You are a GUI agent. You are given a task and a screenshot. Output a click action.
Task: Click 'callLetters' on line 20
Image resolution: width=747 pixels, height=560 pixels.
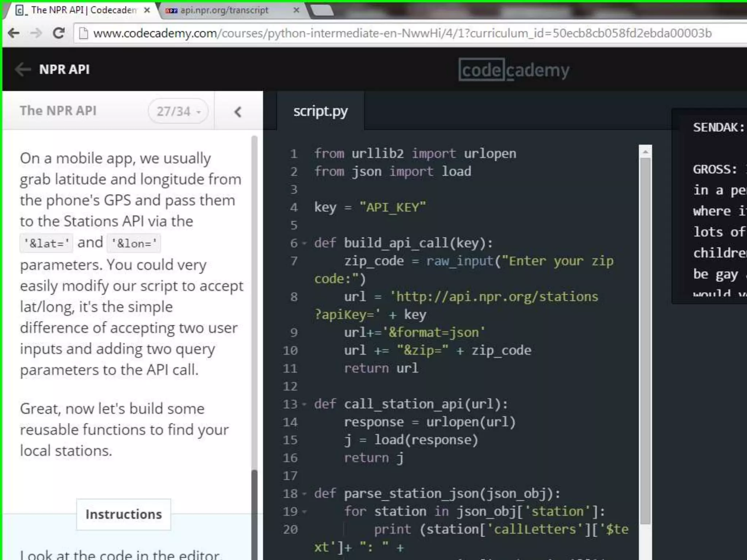pyautogui.click(x=535, y=529)
